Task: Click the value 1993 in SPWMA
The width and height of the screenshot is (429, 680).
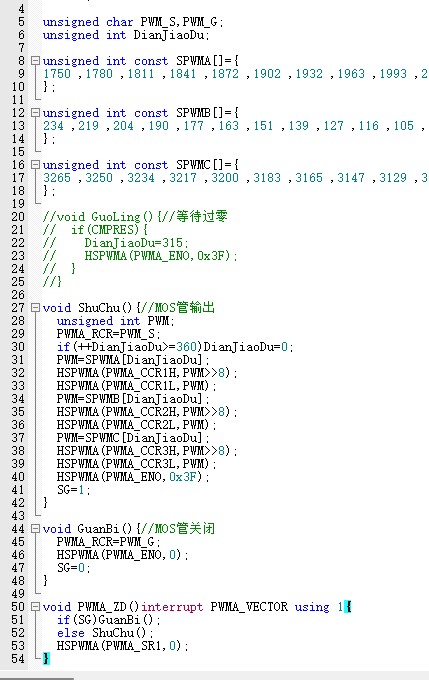Action: (x=393, y=74)
